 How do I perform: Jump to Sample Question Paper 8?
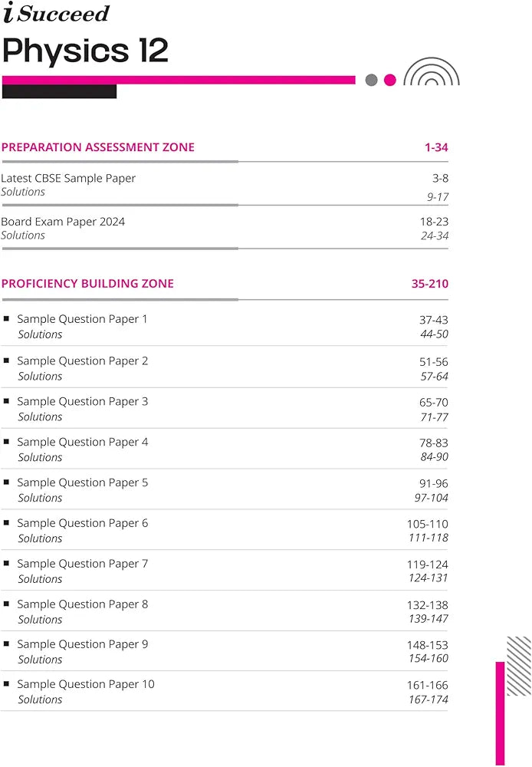click(83, 604)
